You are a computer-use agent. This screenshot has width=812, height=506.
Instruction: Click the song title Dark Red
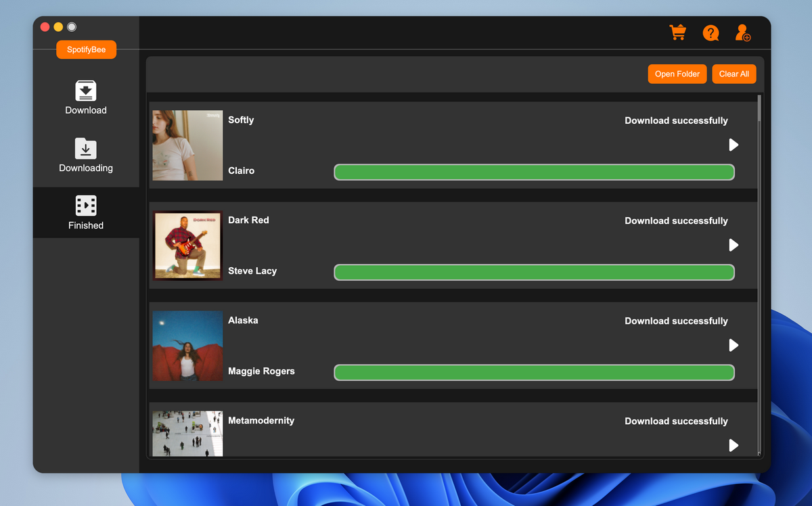(x=248, y=220)
